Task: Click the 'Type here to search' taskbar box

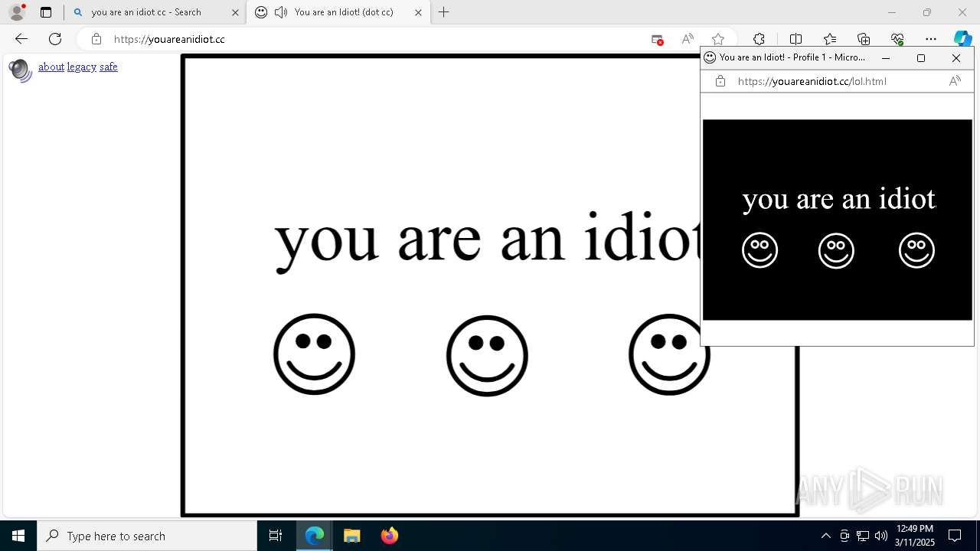Action: pos(147,536)
